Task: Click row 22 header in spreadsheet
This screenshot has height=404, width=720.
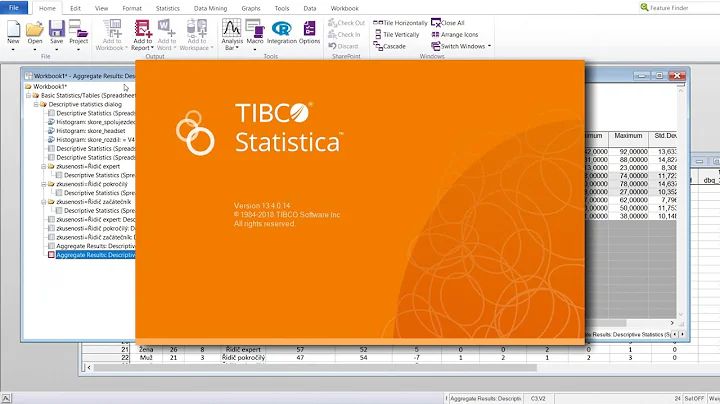Action: click(x=106, y=357)
